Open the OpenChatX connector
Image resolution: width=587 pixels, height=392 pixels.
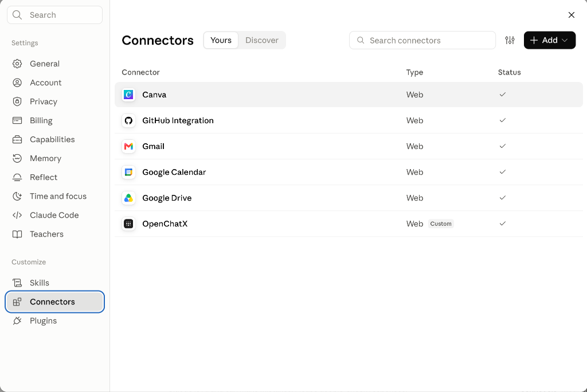click(x=349, y=224)
